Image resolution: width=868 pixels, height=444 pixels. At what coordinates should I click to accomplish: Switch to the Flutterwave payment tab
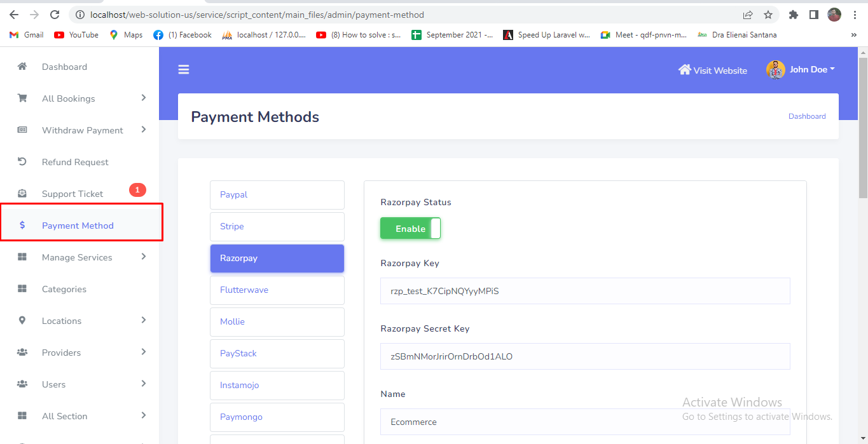tap(277, 290)
